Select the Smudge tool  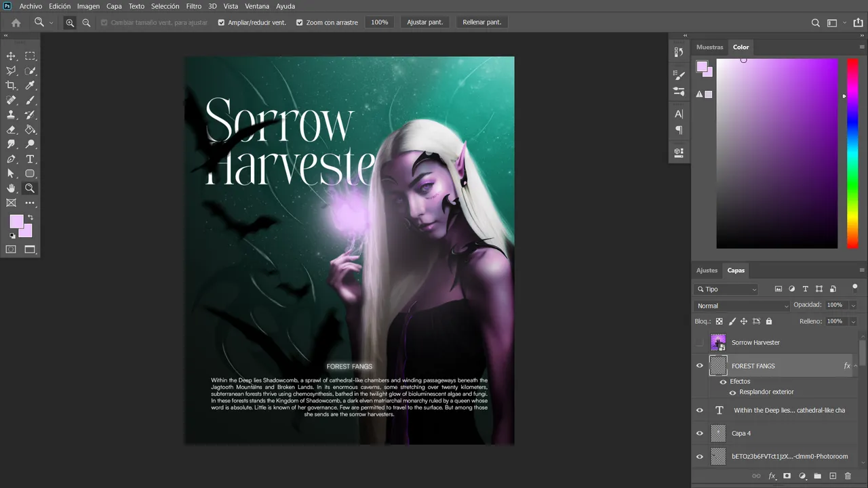coord(11,144)
